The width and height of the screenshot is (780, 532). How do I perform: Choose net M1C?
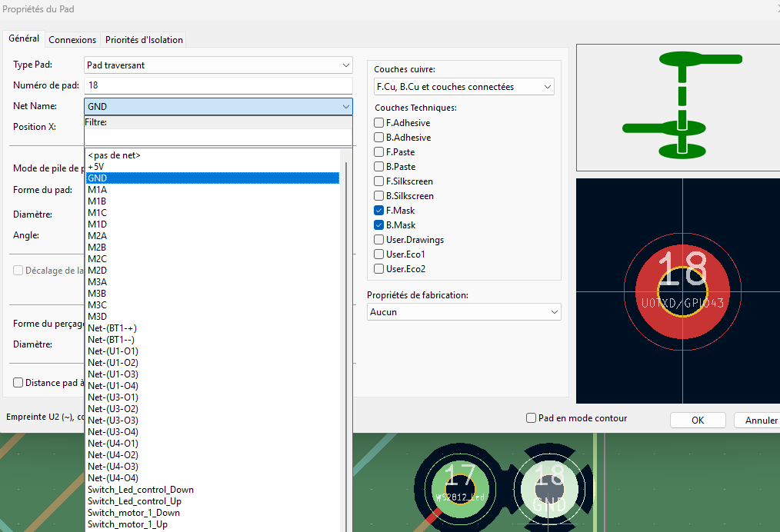pyautogui.click(x=212, y=213)
